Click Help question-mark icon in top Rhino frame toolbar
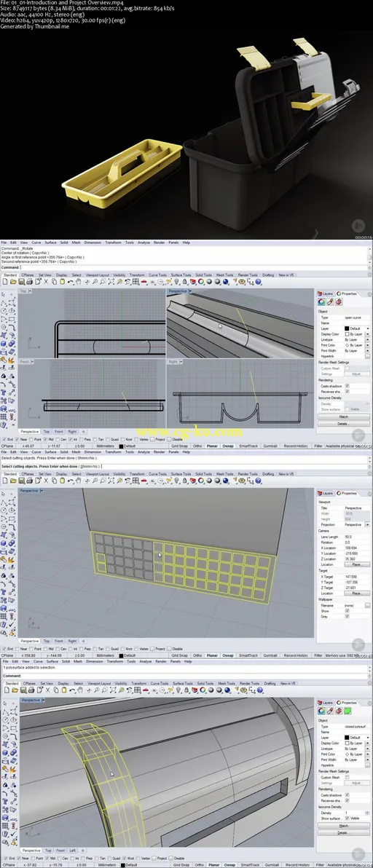The height and width of the screenshot is (868, 373). (259, 282)
